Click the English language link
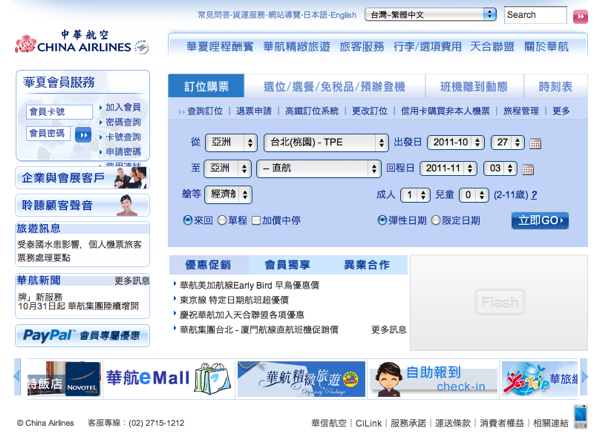The image size is (600, 443). [343, 15]
